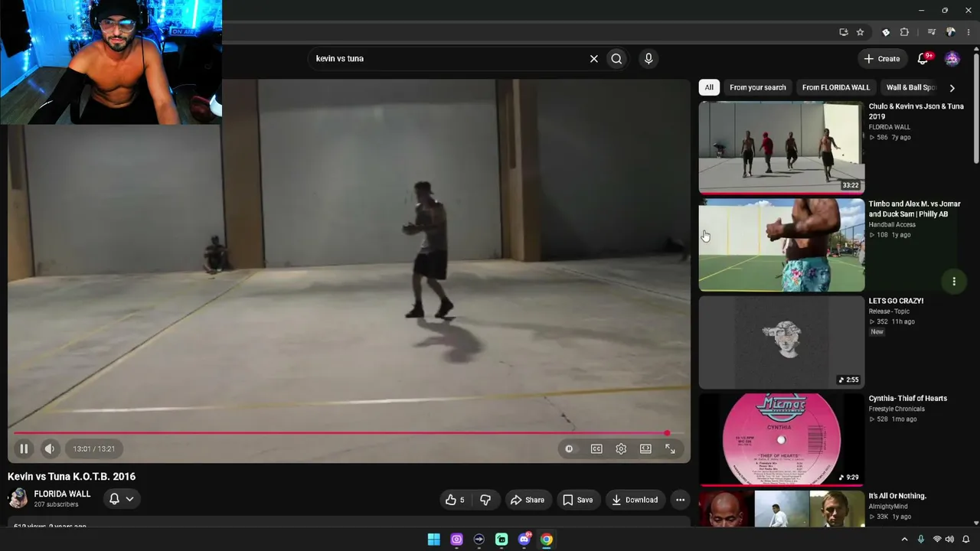Screen dimensions: 980x551
Task: Click the extension icon left of the puzzle piece
Action: coord(886,32)
